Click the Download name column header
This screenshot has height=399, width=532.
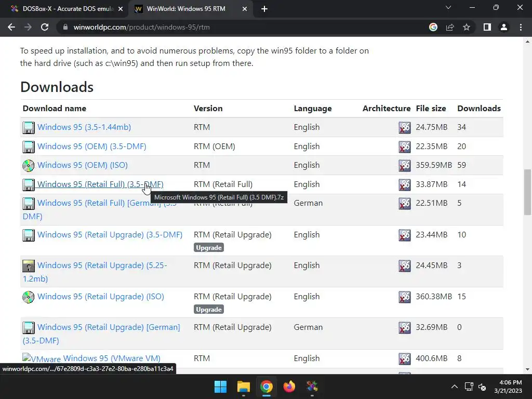pyautogui.click(x=54, y=109)
